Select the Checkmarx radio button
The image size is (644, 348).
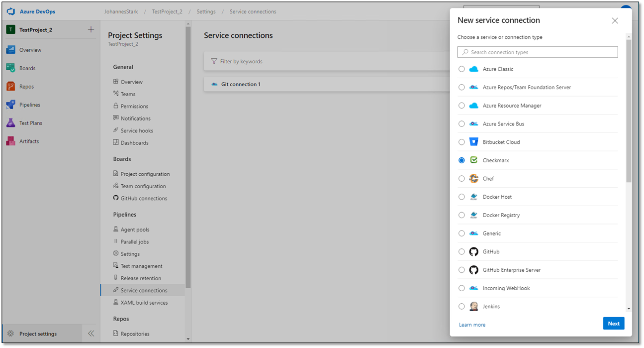click(x=461, y=160)
